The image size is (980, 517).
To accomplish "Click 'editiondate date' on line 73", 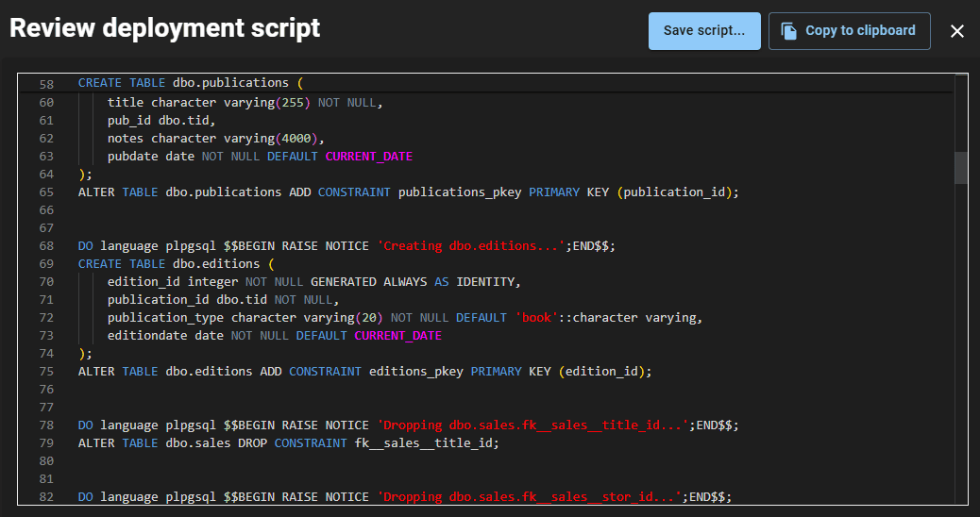I will coord(165,336).
